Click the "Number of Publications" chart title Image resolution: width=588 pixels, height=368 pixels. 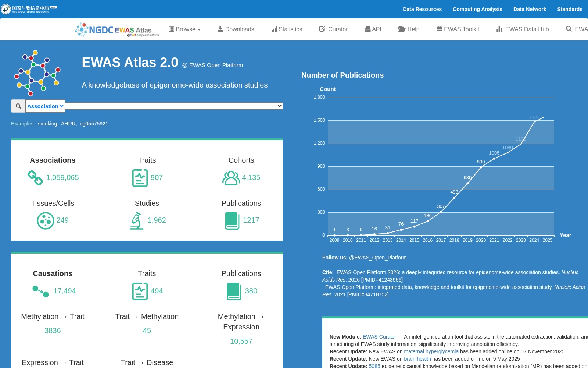[x=343, y=75]
